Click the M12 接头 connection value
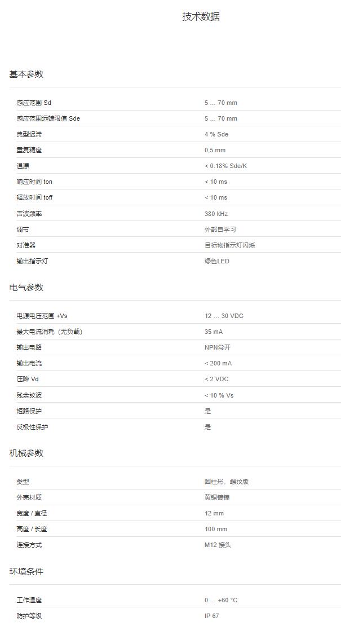Image resolution: width=341 pixels, height=644 pixels. pyautogui.click(x=218, y=545)
